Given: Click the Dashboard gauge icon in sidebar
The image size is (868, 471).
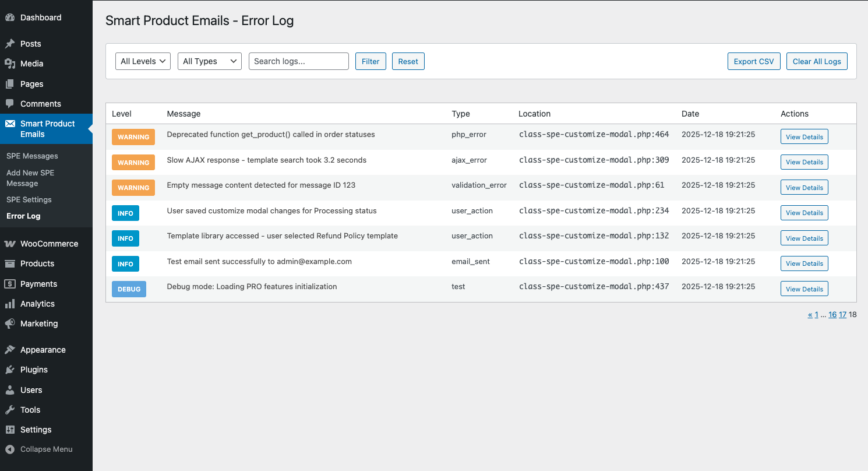Looking at the screenshot, I should [10, 17].
